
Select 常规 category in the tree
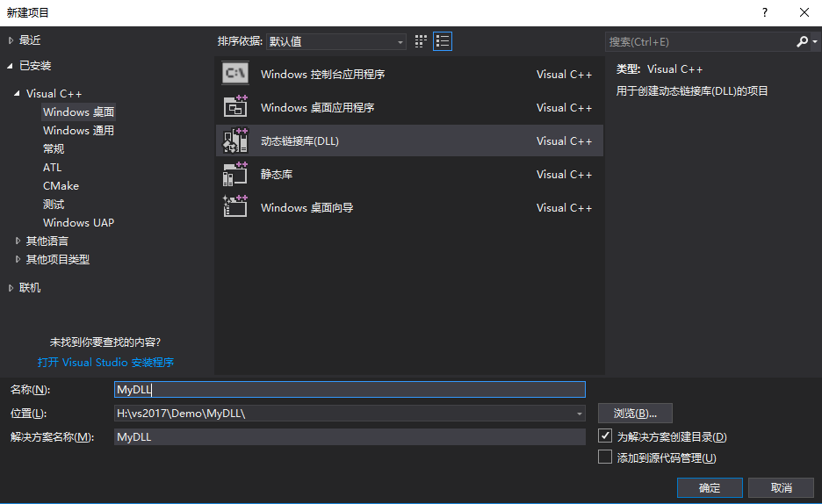pyautogui.click(x=54, y=148)
